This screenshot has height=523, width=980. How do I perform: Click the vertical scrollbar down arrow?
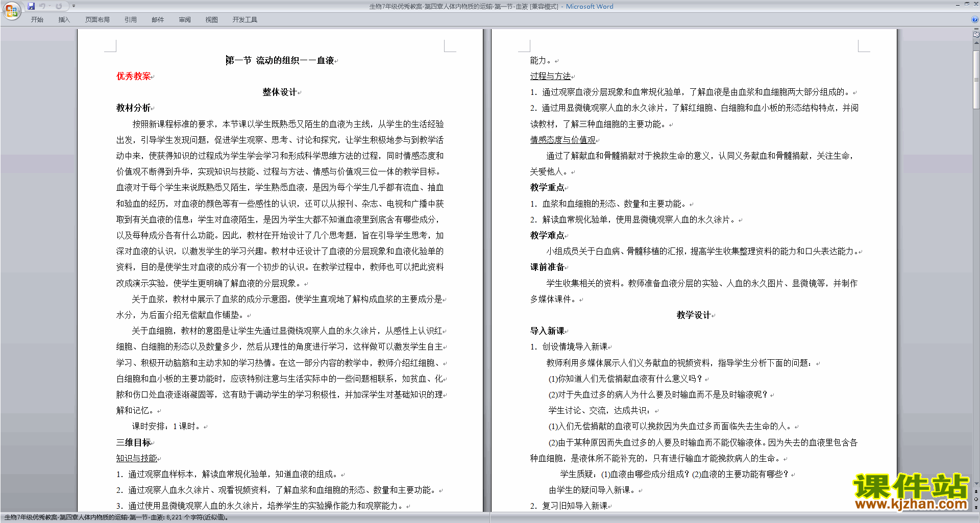[976, 484]
